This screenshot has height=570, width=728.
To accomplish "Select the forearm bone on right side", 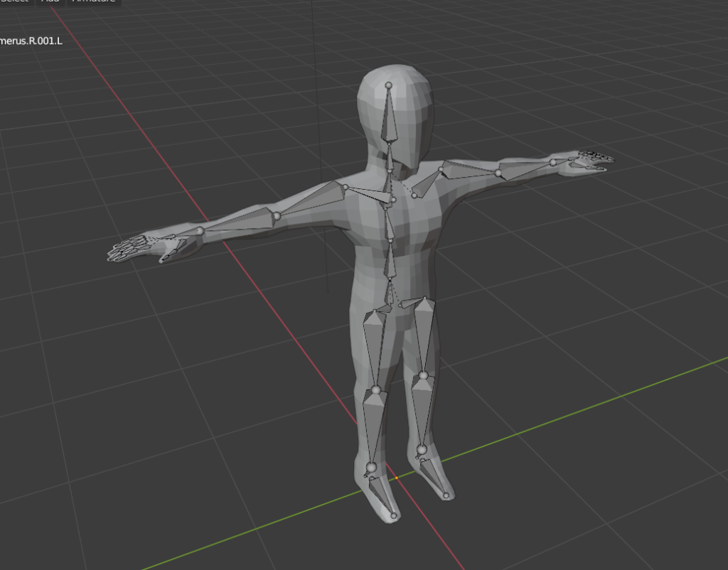I will [x=526, y=168].
